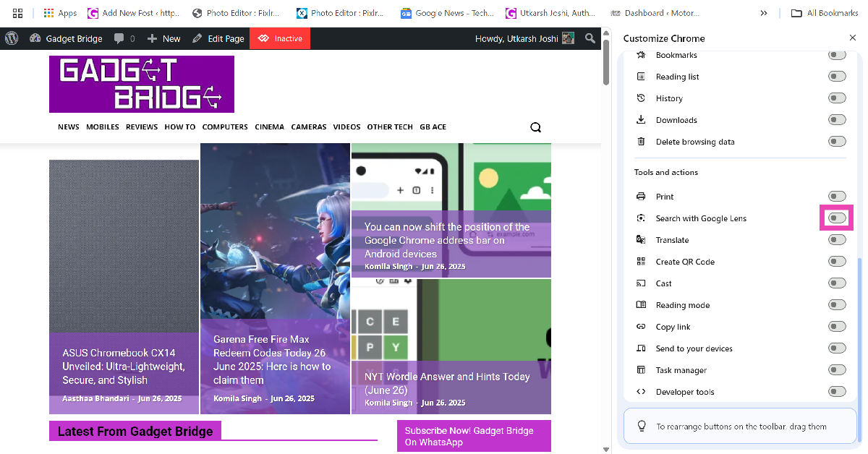Click the Google Lens icon
Viewport: 868px width, 454px height.
641,218
